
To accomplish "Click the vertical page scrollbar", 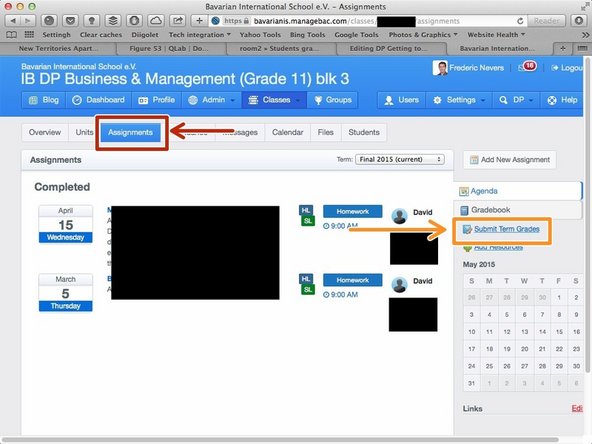I will [587, 215].
